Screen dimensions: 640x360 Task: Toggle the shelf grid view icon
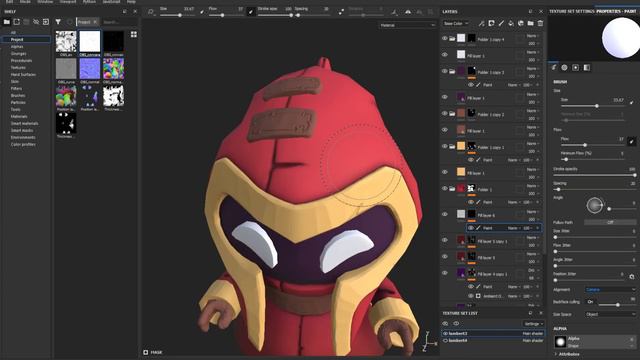tap(134, 35)
